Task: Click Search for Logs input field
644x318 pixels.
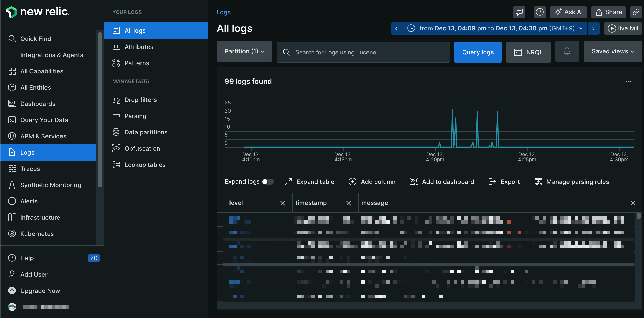Action: [363, 52]
